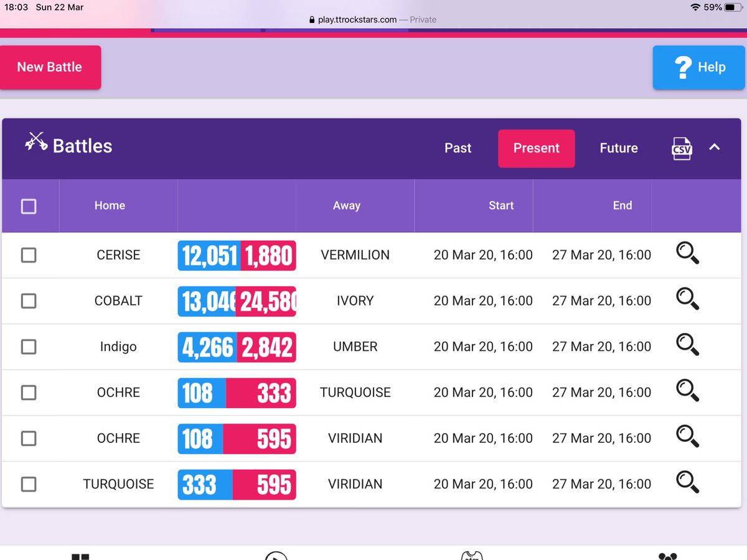Tick the CERISE vs VERMILION row checkbox

click(29, 255)
